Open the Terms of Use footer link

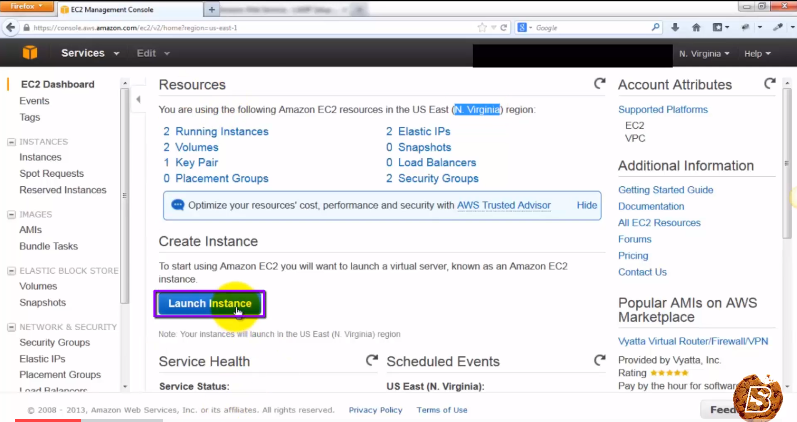442,410
